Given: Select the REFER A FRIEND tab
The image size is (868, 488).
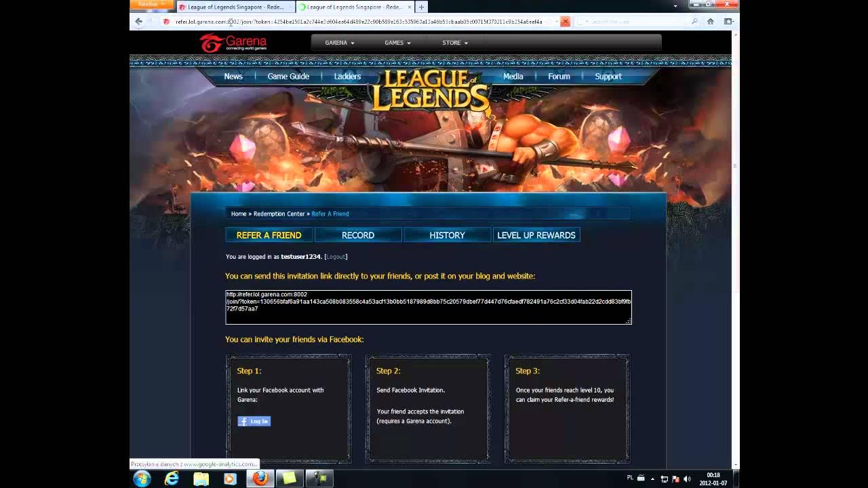Looking at the screenshot, I should point(269,235).
